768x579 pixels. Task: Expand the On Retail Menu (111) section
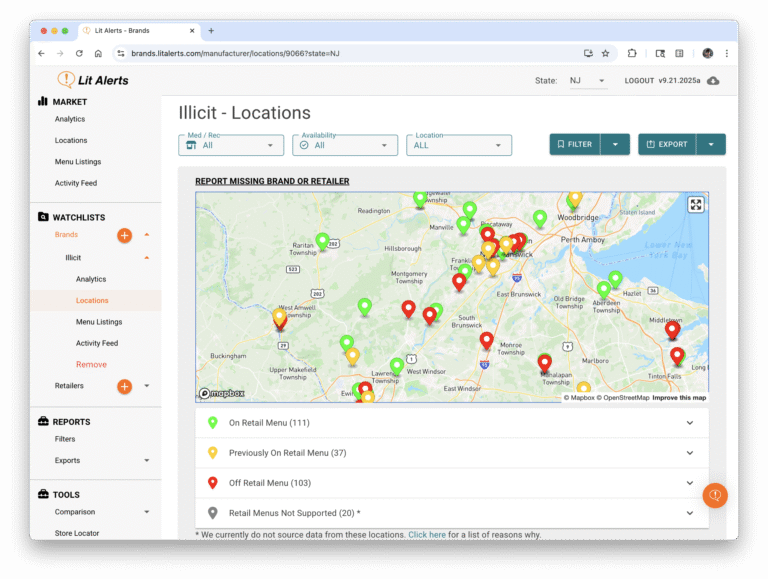point(451,423)
